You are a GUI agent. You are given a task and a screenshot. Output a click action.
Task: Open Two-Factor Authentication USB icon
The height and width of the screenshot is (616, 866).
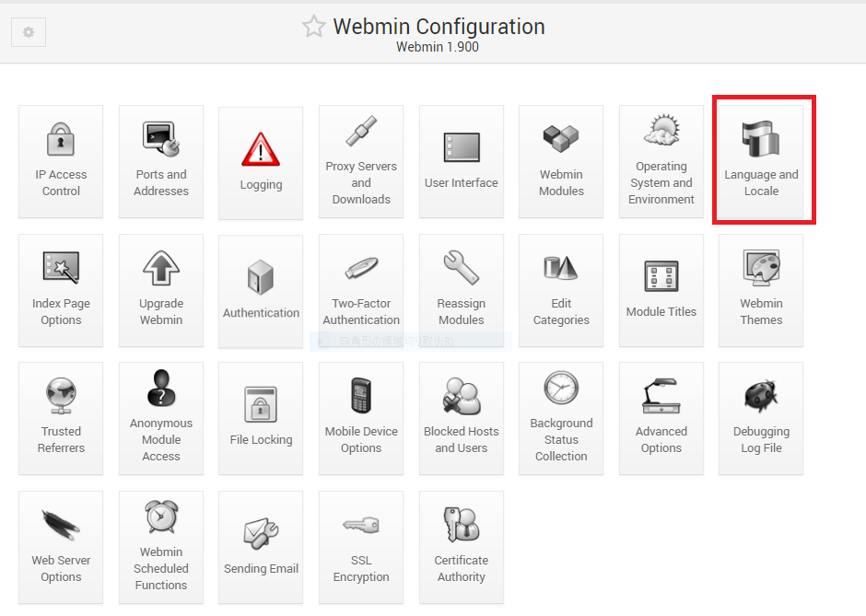[x=361, y=268]
